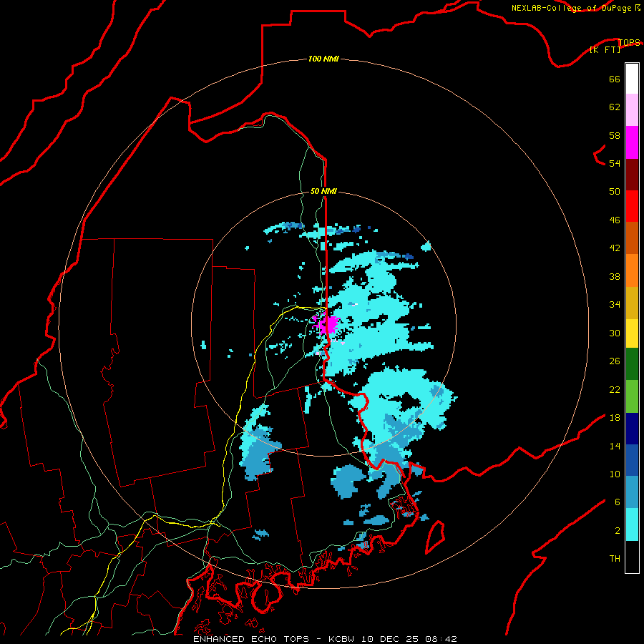Select the dark green legend swatch
The width and height of the screenshot is (644, 644).
click(x=632, y=364)
